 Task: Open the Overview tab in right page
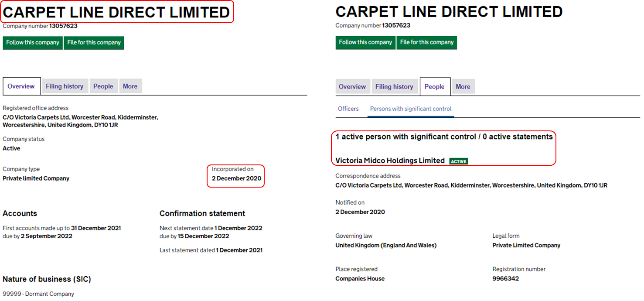(x=352, y=87)
